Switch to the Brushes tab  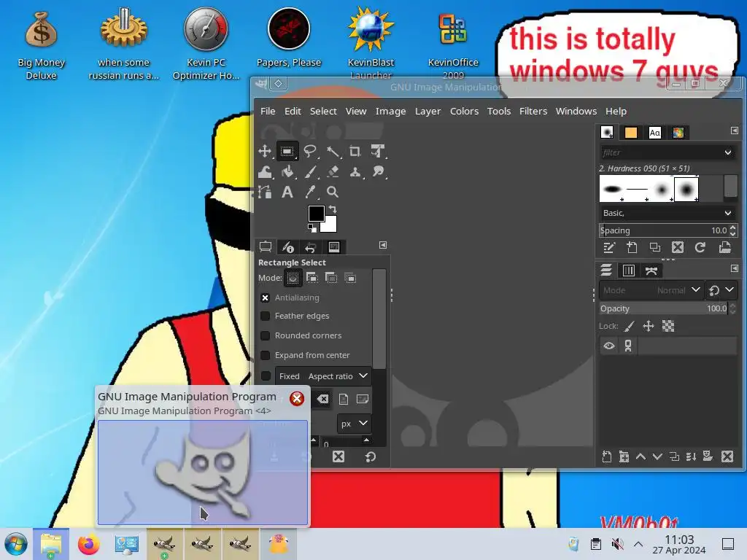[607, 133]
